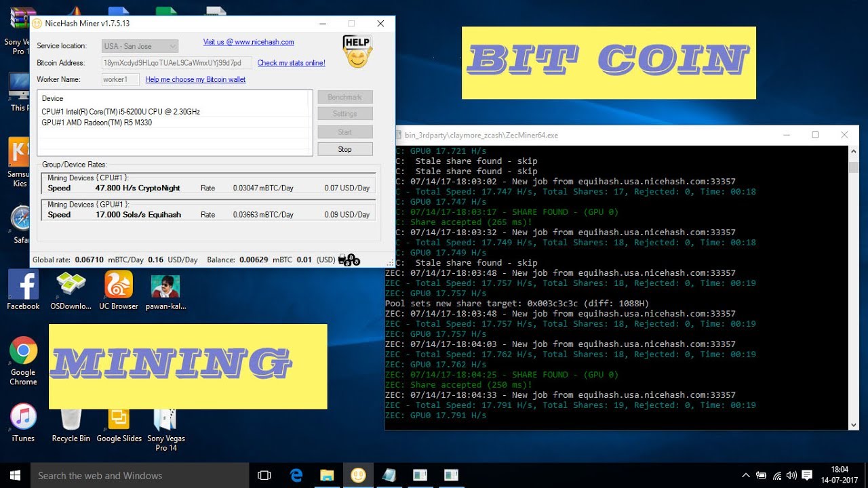Click the scroll-up arrow in ZecMiner64 console
The width and height of the screenshot is (868, 488).
(x=853, y=151)
